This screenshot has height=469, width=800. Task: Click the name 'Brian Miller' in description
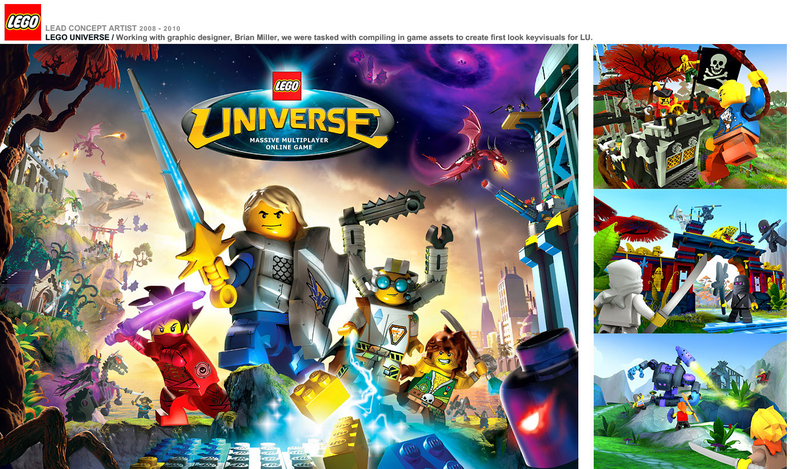tap(256, 37)
